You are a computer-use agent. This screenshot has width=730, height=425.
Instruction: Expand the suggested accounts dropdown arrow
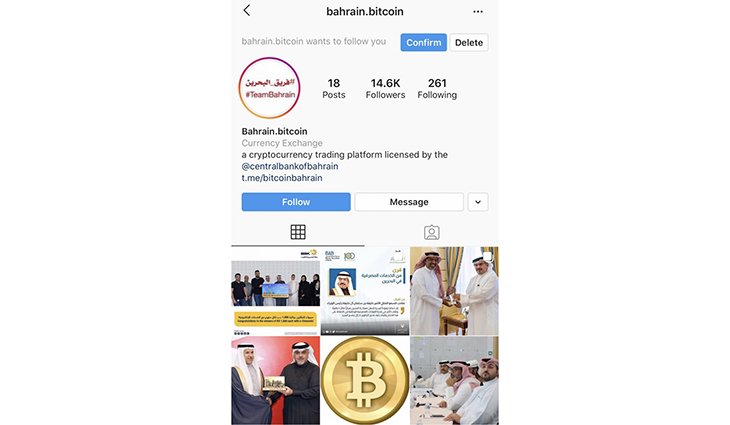(x=478, y=202)
